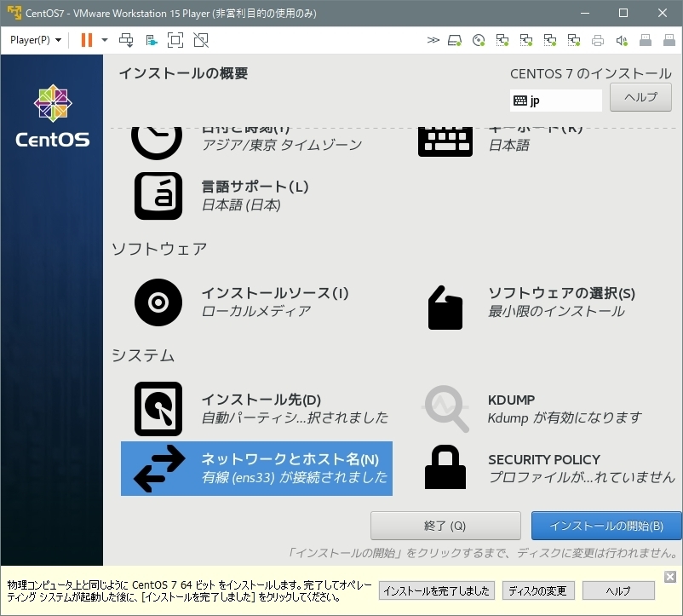Click the ディスクの変更 button
Screen dimensions: 683x616
coord(538,590)
